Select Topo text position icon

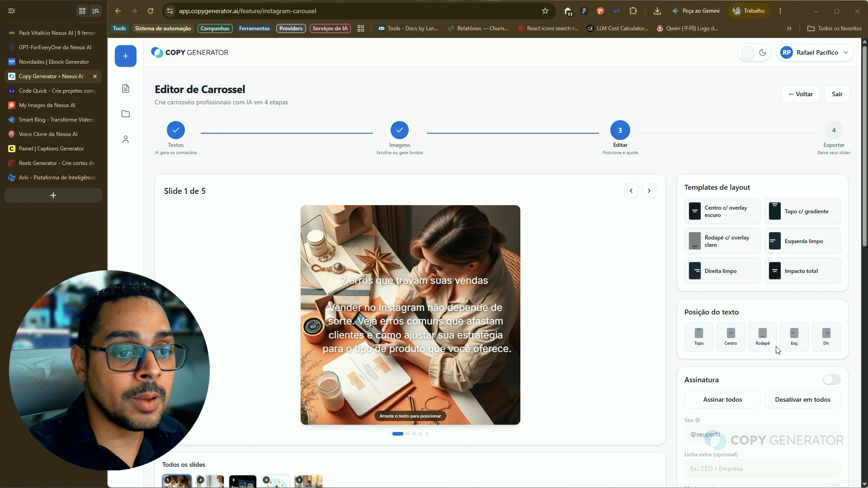tap(699, 337)
